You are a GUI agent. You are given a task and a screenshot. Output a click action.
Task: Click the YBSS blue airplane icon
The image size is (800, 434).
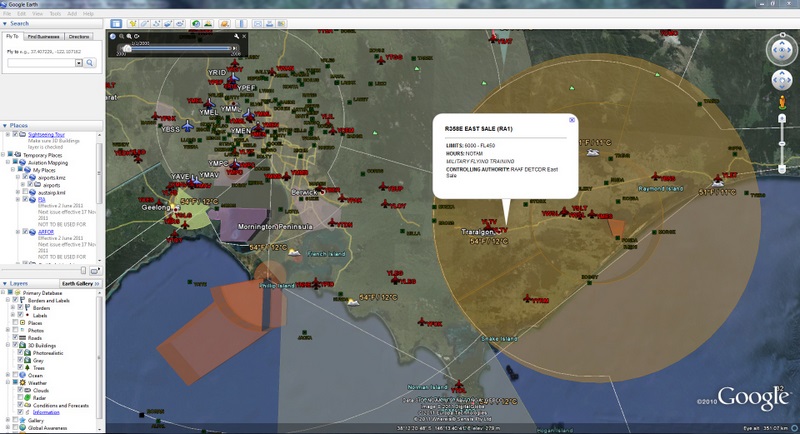[x=188, y=125]
